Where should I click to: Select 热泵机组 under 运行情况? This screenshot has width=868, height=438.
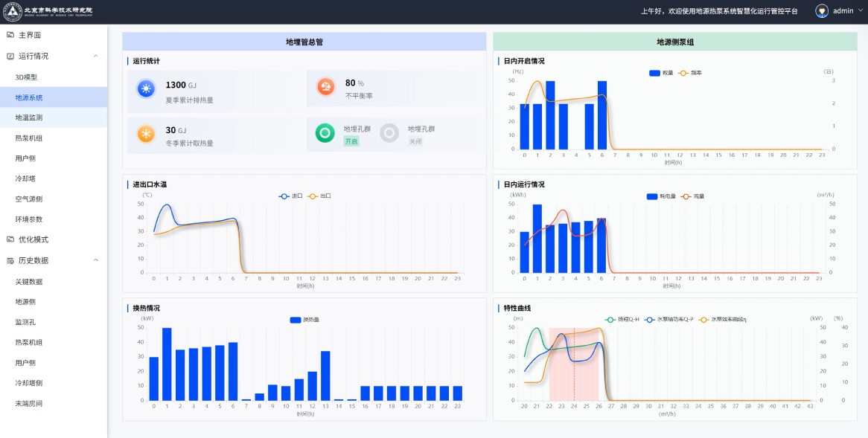(29, 138)
